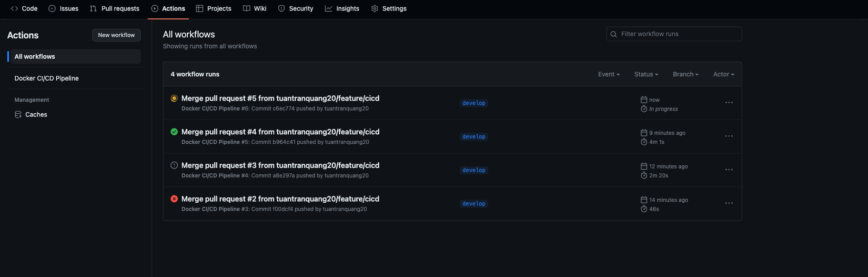Expand the Actor filter dropdown

pos(723,74)
